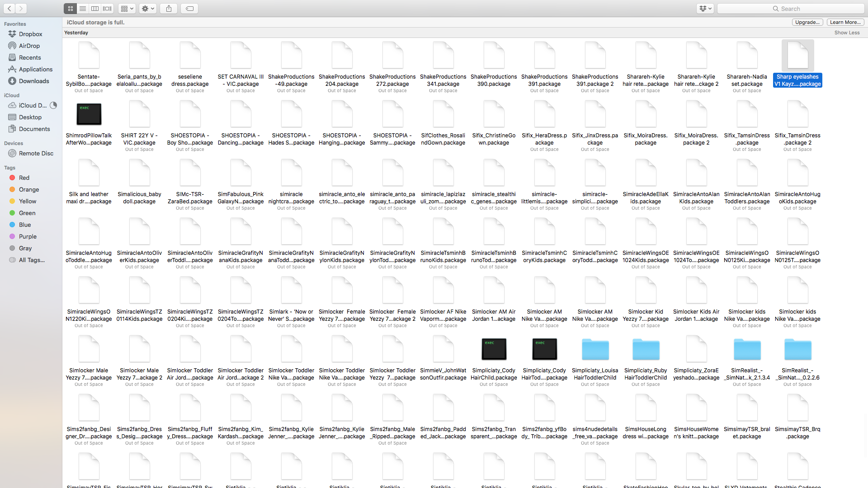Select the Sifix_ChristineGown.package file icon
The width and height of the screenshot is (868, 488).
coord(494,114)
